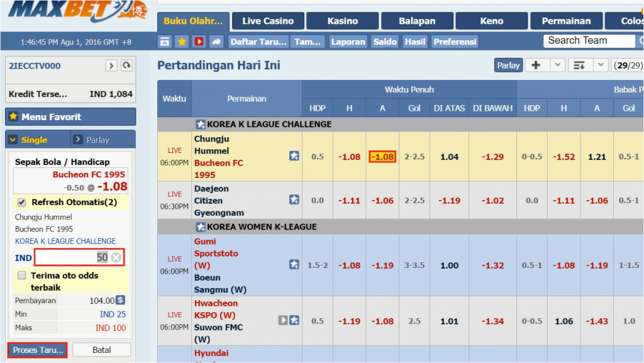
Task: Refresh the account balance with the reload icon
Action: (126, 65)
